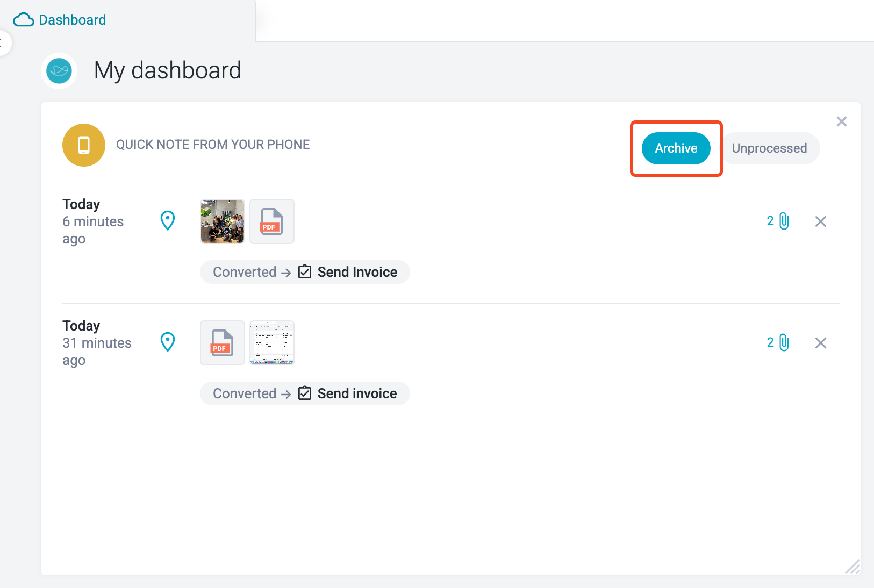Open location pin for 31 minutes ago note
Screen dimensions: 874x588
168,342
